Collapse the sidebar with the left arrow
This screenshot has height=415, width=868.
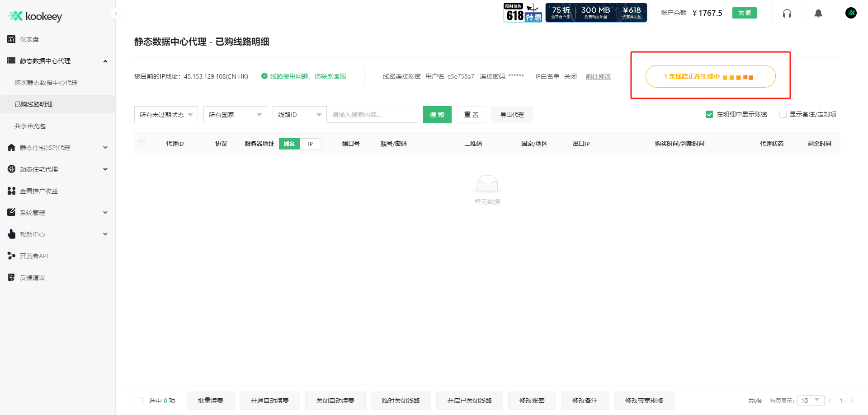click(x=116, y=14)
